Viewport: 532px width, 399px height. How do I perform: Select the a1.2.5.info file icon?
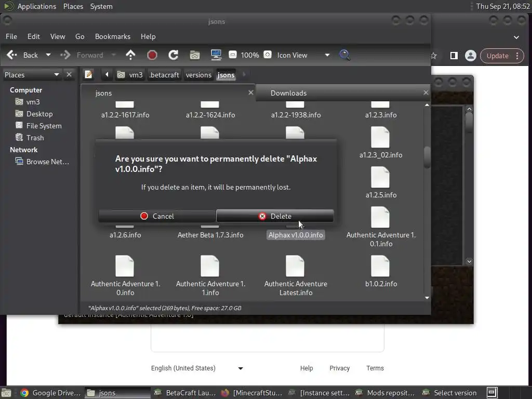pos(380,177)
